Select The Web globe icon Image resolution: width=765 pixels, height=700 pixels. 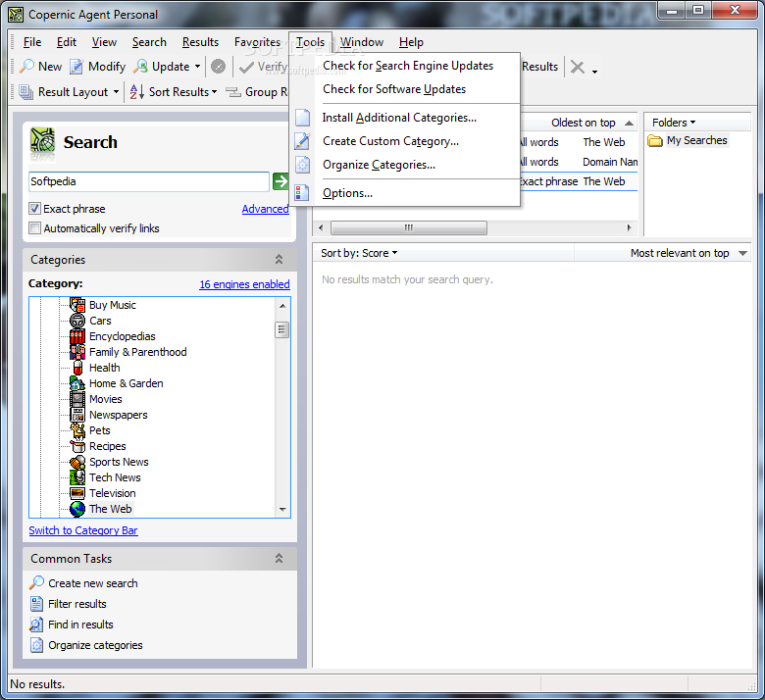(x=77, y=509)
